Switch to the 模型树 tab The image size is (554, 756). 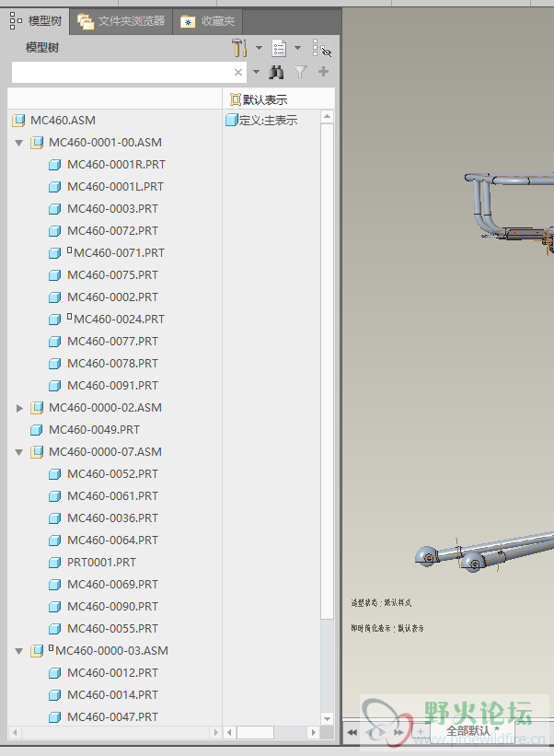pos(36,21)
